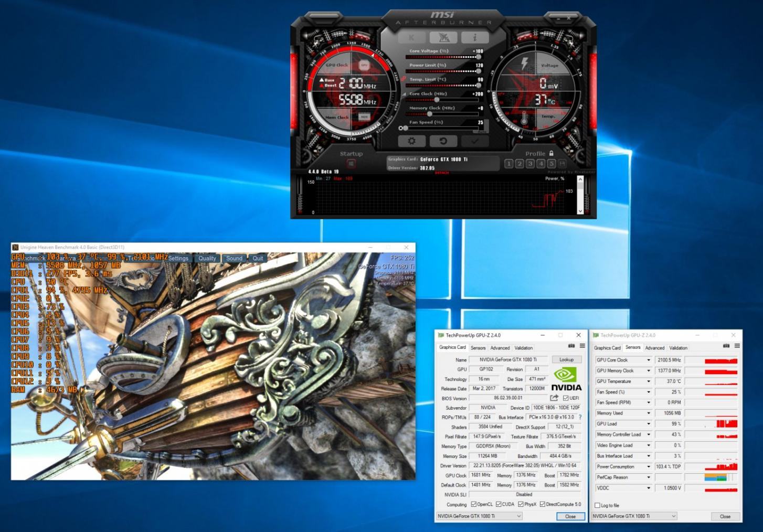Screen dimensions: 763x532
Task: Select Afterburner profile slot 5
Action: pos(552,164)
